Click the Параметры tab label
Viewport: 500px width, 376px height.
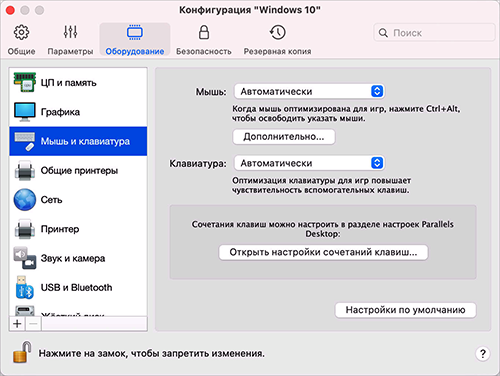click(70, 51)
